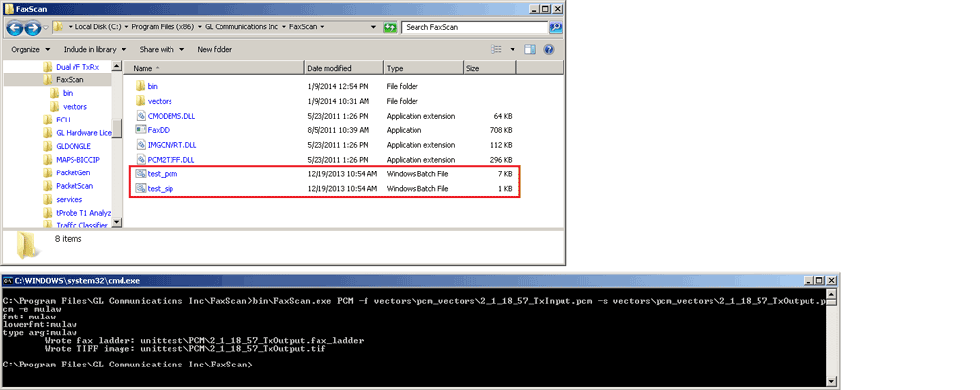Open the Organize menu
Image resolution: width=980 pixels, height=390 pixels.
point(30,49)
